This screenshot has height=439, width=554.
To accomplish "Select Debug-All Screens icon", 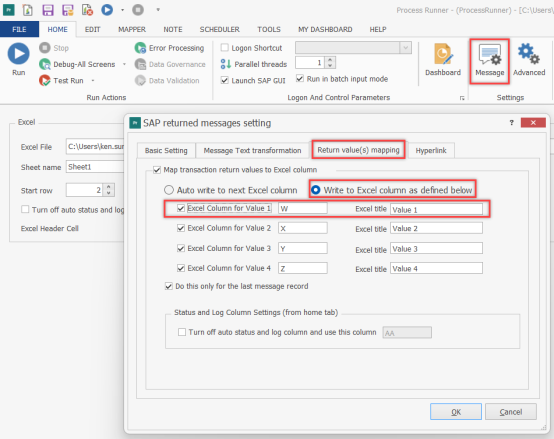I will click(x=45, y=64).
